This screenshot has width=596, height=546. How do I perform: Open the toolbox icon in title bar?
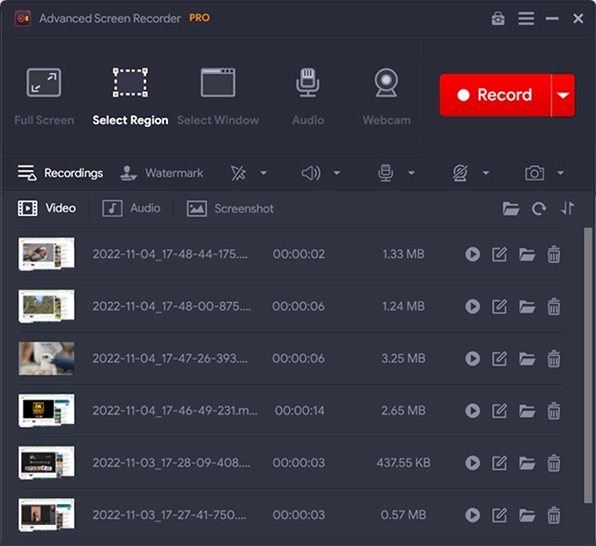click(498, 18)
